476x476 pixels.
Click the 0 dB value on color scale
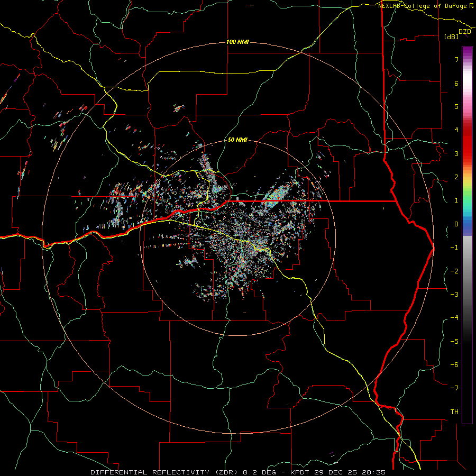(x=456, y=224)
